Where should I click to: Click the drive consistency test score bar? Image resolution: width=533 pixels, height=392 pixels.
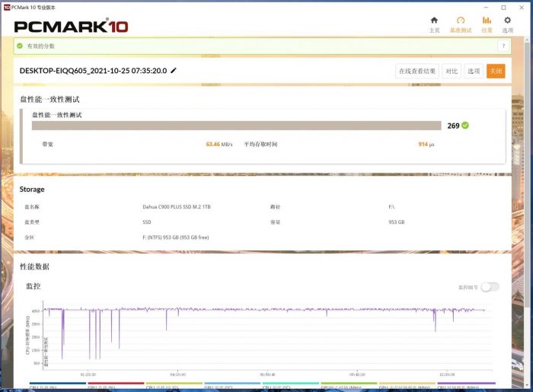(x=237, y=126)
